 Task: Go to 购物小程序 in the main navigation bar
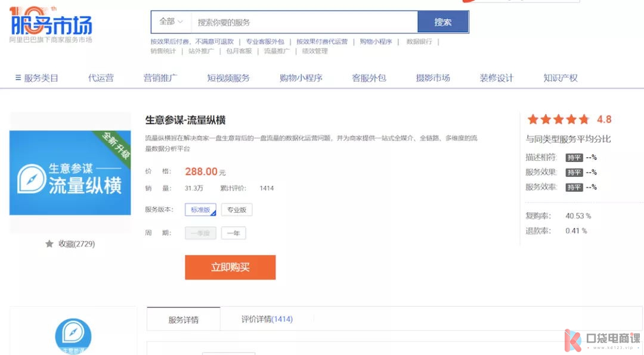(301, 78)
